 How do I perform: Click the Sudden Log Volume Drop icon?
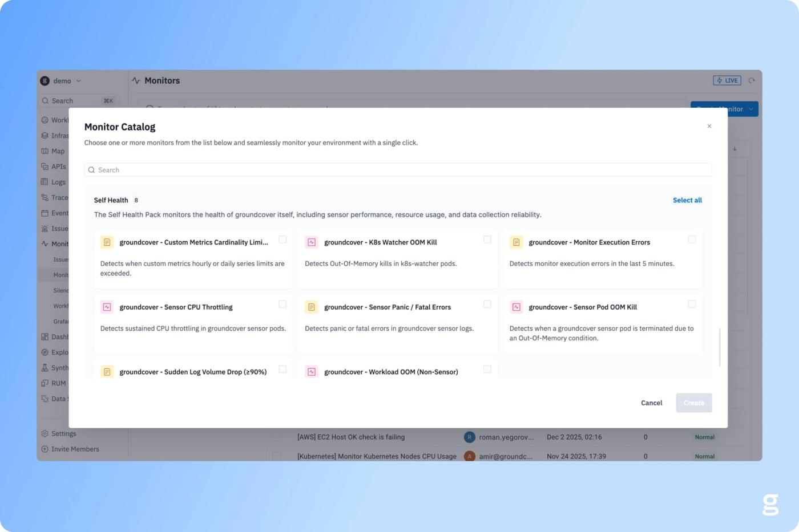tap(107, 372)
